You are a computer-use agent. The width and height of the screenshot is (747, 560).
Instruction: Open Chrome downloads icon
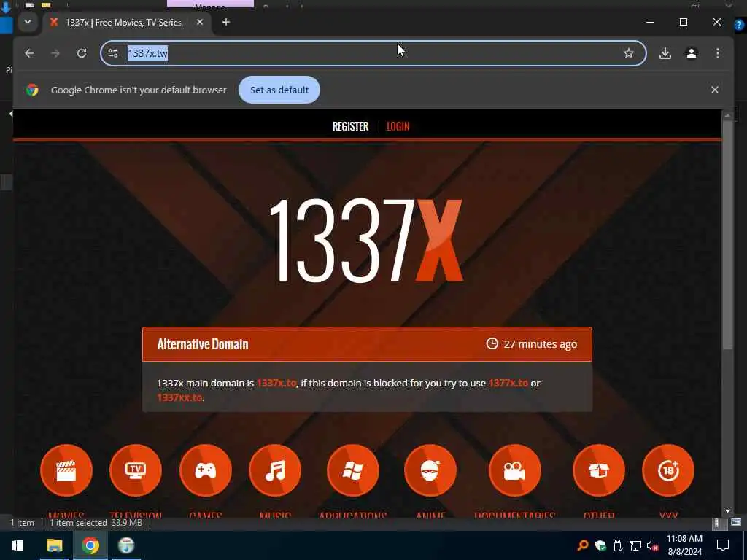click(x=665, y=53)
